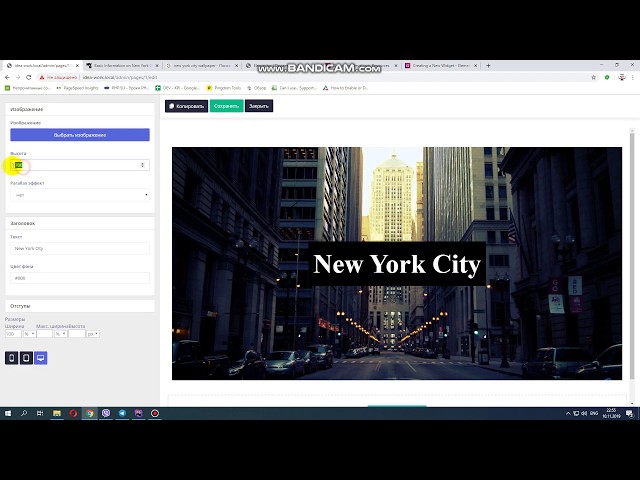This screenshot has height=480, width=640.
Task: Open the PageSpeed Insights bookmark
Action: point(78,88)
